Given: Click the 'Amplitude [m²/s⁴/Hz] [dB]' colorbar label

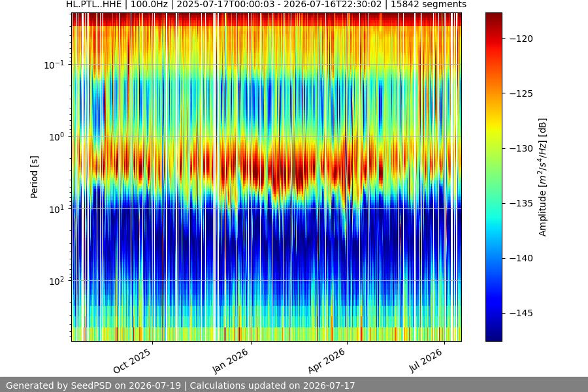Looking at the screenshot, I should point(543,177).
